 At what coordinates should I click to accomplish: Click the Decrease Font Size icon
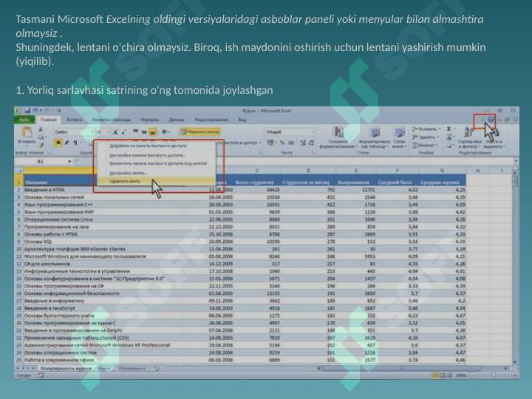[123, 132]
